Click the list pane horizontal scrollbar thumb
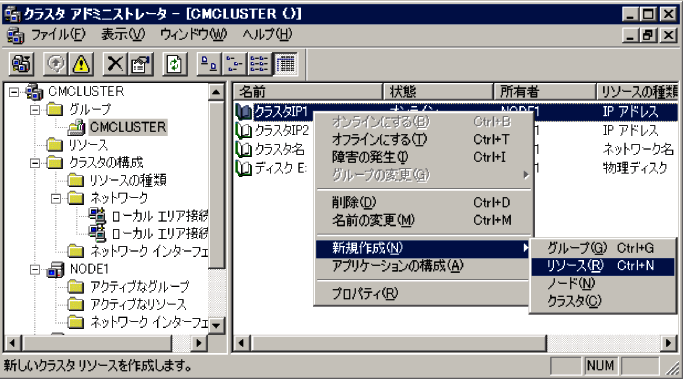The height and width of the screenshot is (379, 683). 398,343
